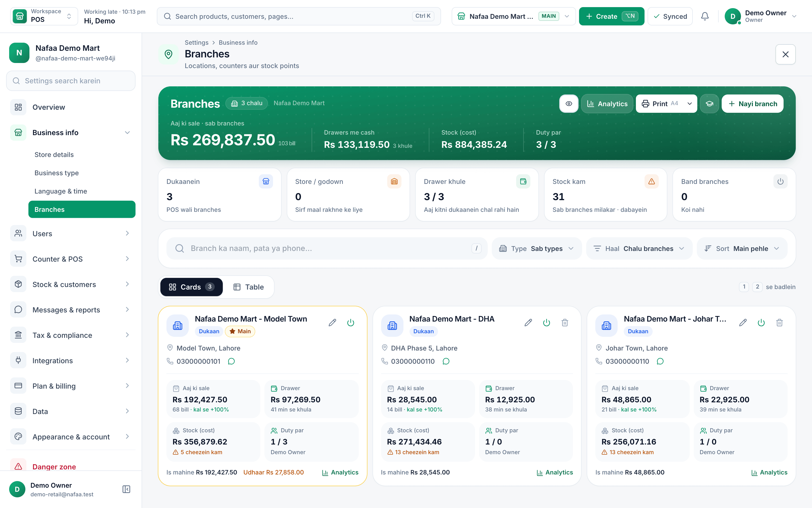Click the Settings search karein field

click(x=71, y=81)
